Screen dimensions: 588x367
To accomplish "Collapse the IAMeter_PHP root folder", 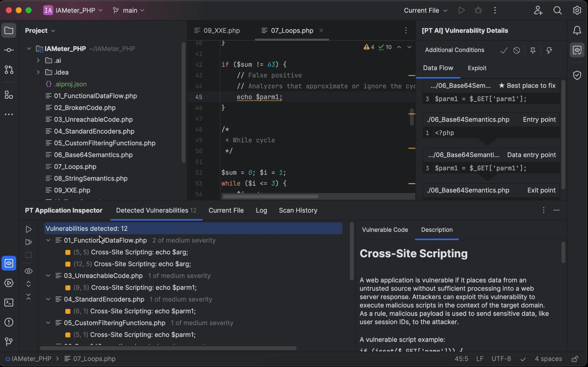I will click(29, 48).
